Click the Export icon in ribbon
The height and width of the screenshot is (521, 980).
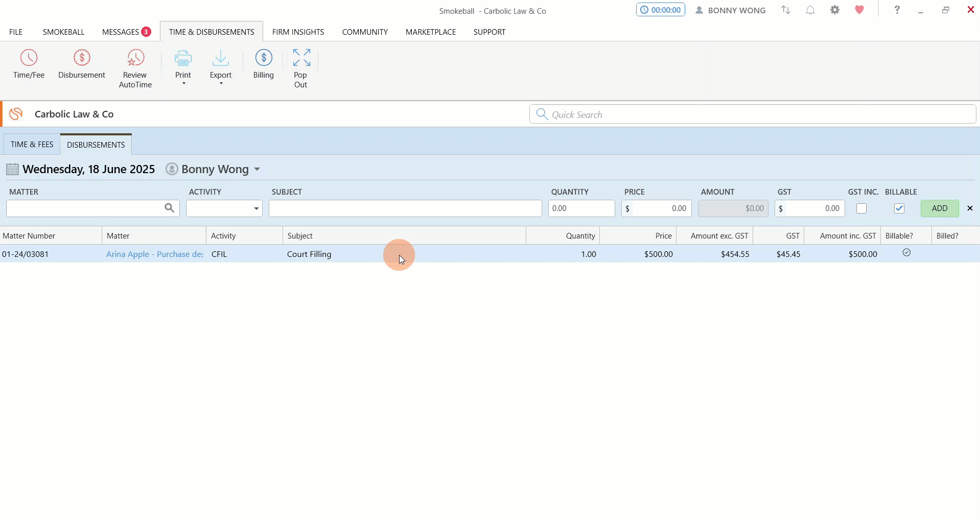[221, 58]
